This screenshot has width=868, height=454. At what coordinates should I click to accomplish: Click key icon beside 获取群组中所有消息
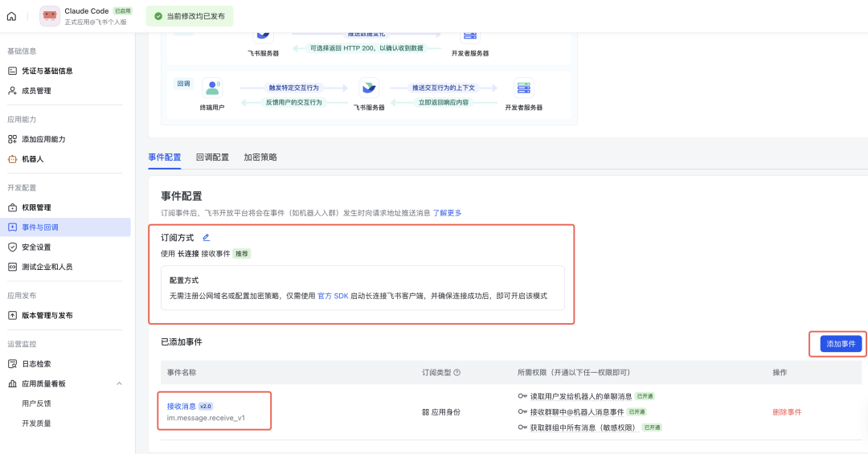point(522,427)
